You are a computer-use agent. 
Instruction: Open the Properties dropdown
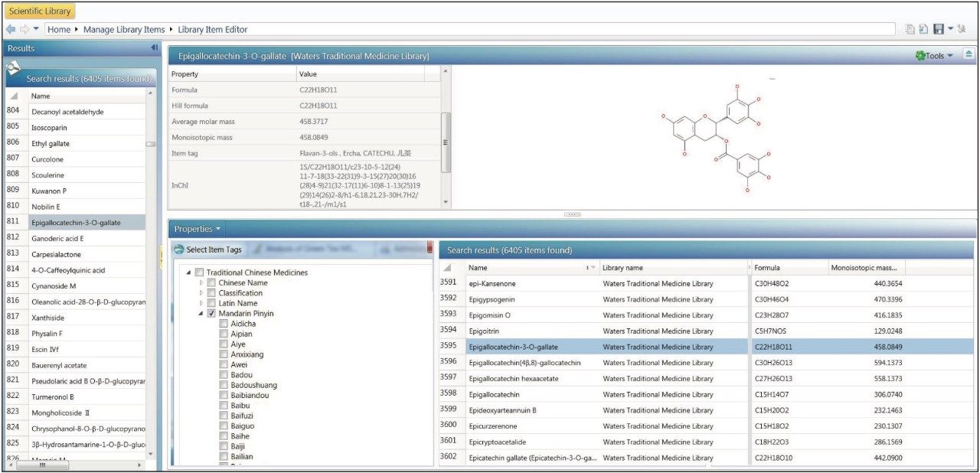coord(198,229)
